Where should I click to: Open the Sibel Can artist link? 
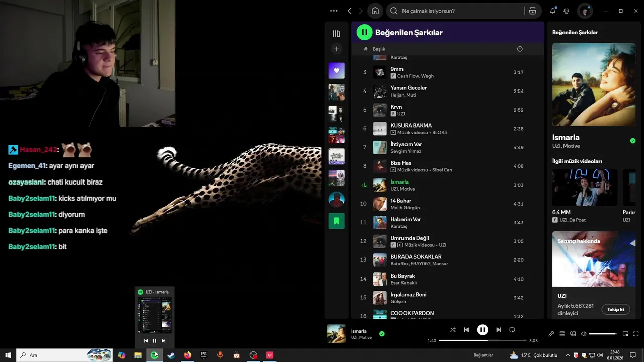click(x=442, y=170)
